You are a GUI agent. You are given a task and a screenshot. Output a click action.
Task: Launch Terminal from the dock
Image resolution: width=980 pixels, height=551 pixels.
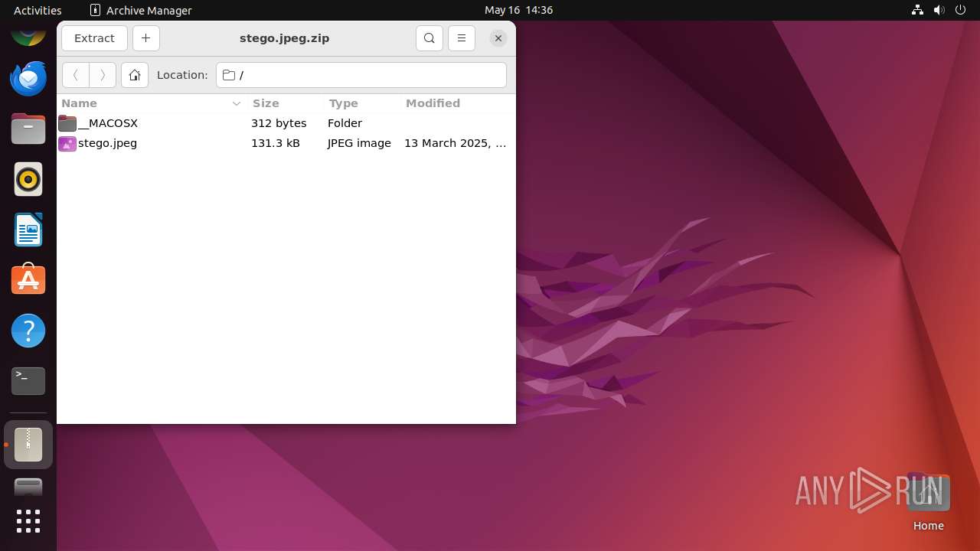tap(28, 381)
